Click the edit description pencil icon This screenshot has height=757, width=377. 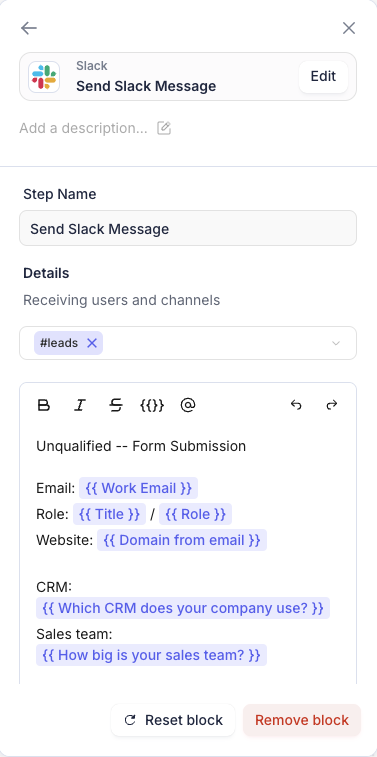point(164,128)
